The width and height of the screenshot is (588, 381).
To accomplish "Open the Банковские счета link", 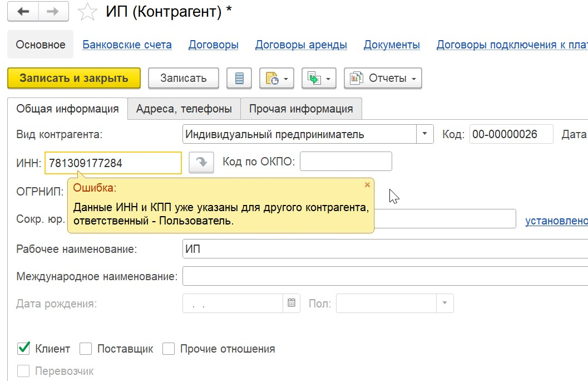I will click(x=127, y=45).
